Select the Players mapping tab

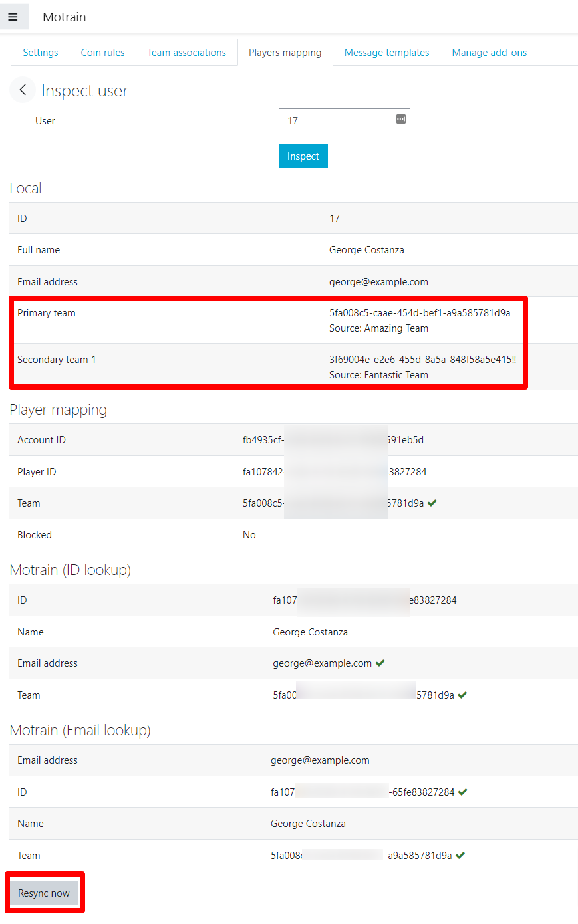(x=285, y=53)
